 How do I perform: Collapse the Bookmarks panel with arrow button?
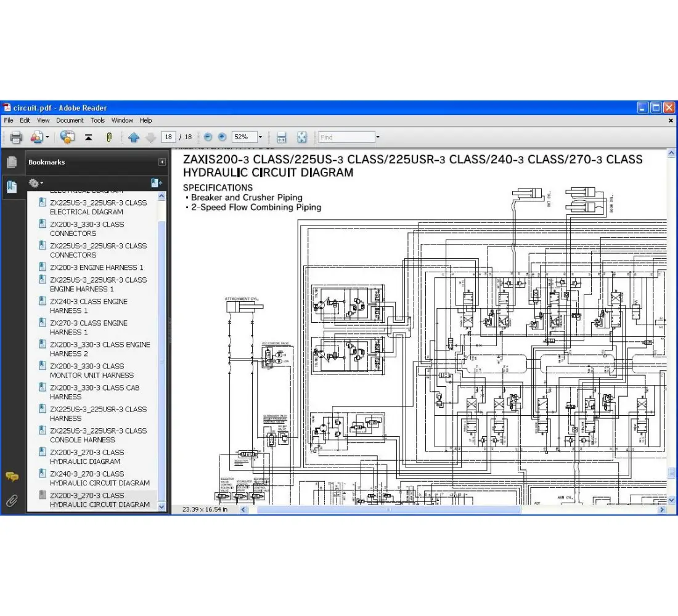162,163
